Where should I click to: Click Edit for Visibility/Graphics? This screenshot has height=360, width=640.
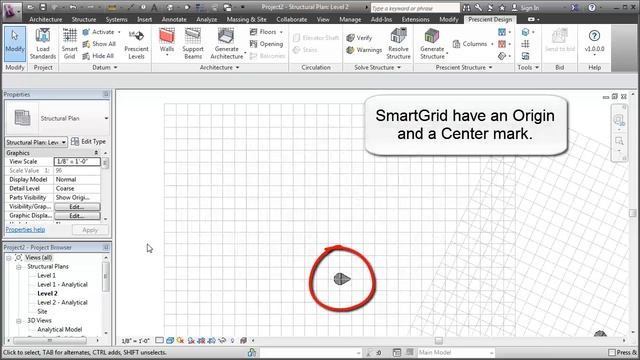point(77,207)
